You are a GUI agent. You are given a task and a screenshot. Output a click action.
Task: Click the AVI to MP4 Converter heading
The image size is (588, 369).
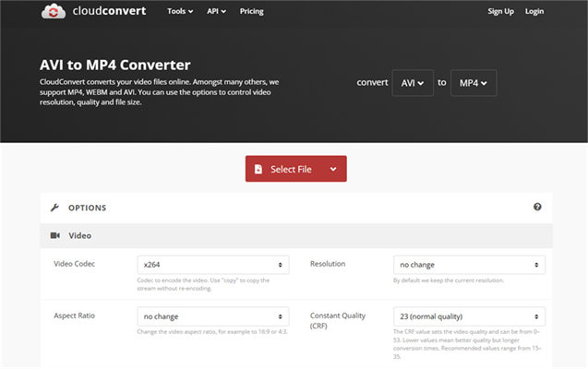114,65
